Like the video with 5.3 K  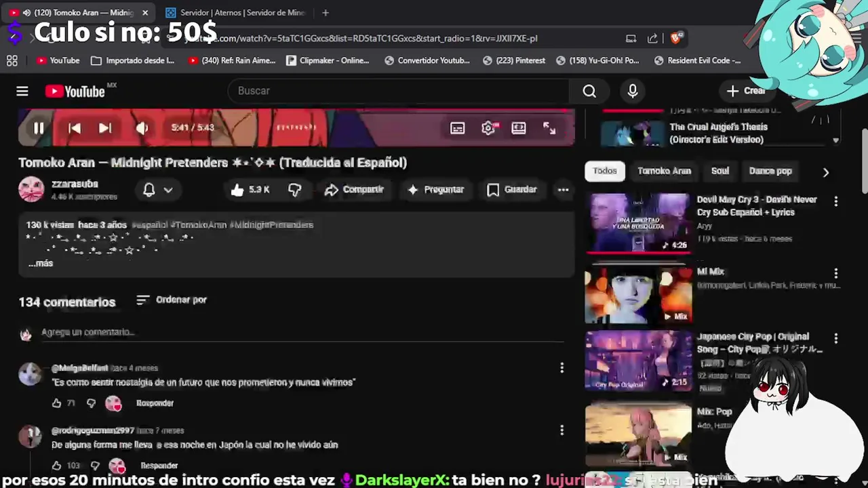(x=250, y=190)
